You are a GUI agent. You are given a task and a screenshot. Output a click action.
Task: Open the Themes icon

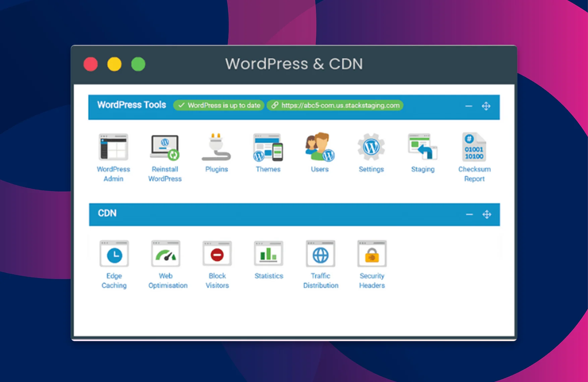point(268,147)
